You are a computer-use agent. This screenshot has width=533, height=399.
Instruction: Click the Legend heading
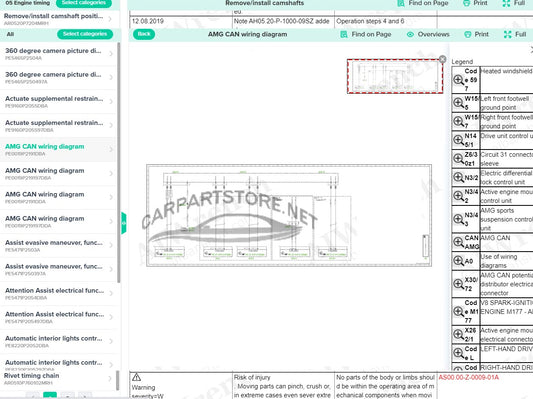point(462,62)
